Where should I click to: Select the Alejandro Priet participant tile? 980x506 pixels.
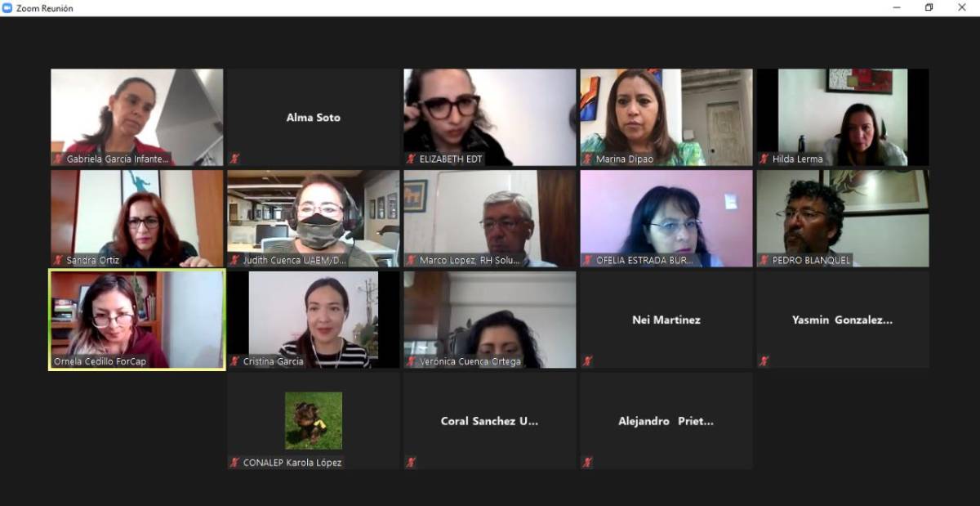666,421
